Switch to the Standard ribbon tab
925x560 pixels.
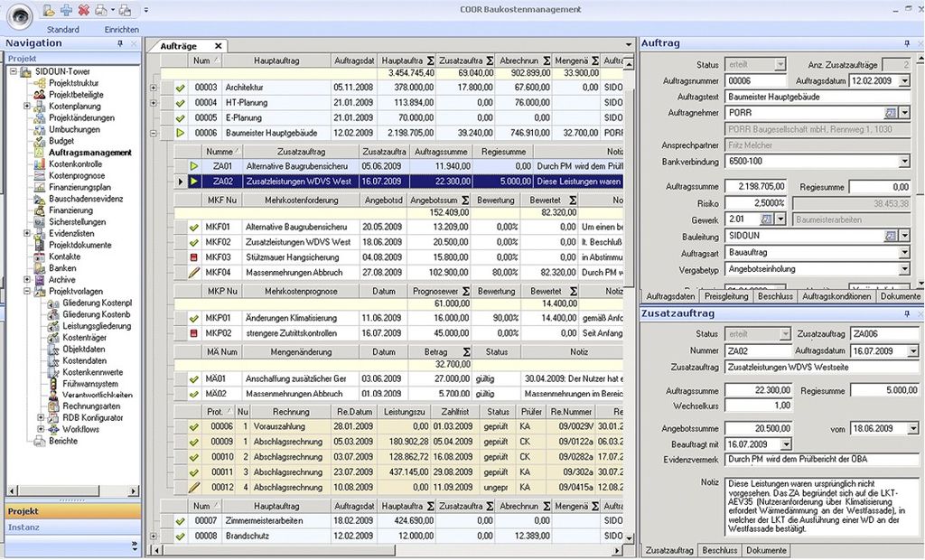point(63,30)
